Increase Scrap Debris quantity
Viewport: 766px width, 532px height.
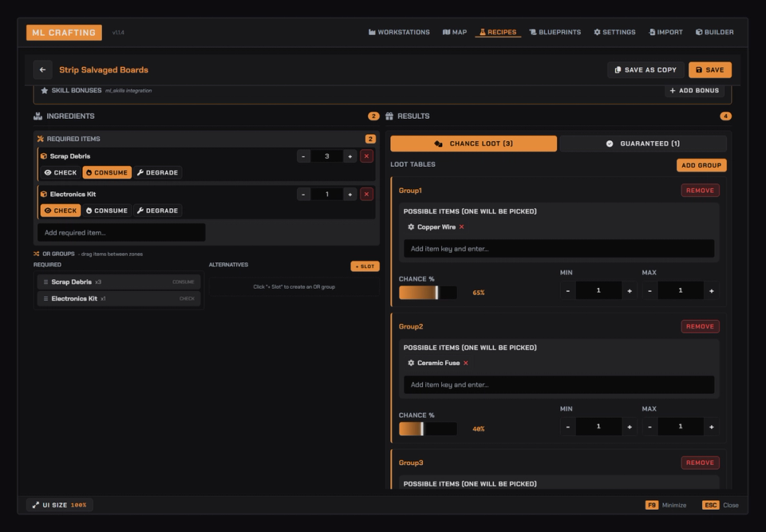click(349, 156)
